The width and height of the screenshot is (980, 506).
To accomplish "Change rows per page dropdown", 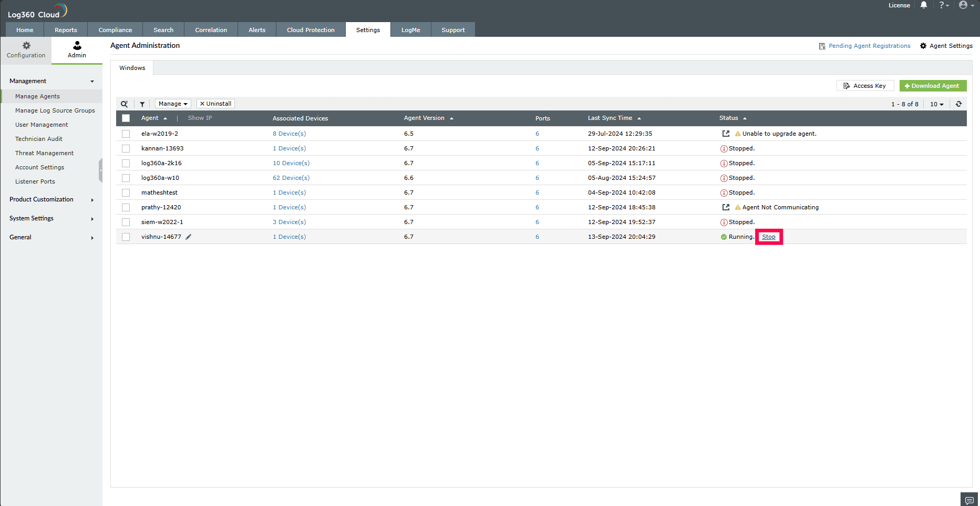I will 936,104.
